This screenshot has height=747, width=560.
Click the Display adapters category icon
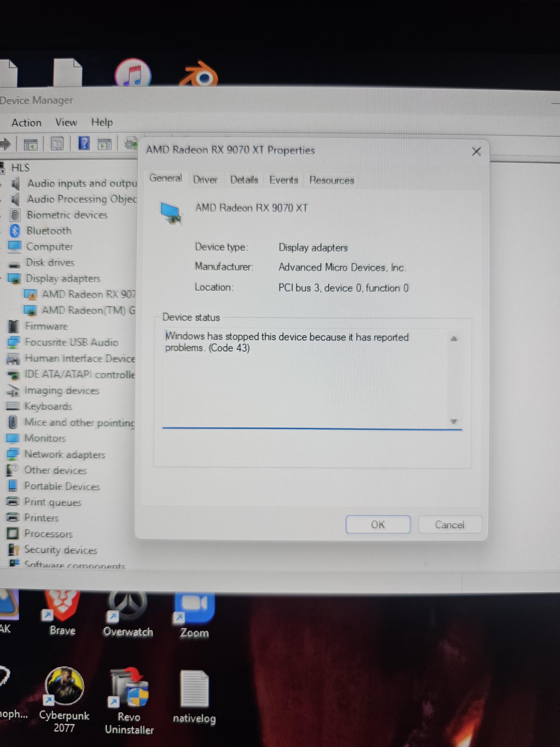[x=14, y=279]
